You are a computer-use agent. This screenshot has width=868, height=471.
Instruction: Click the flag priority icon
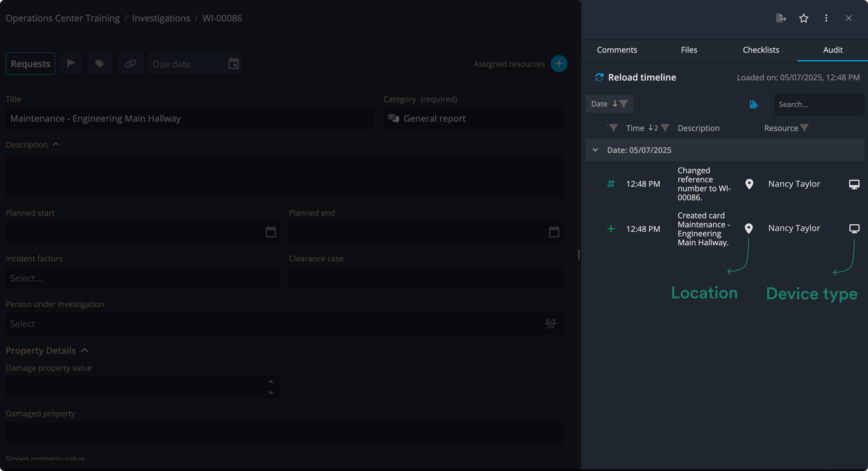(x=71, y=63)
